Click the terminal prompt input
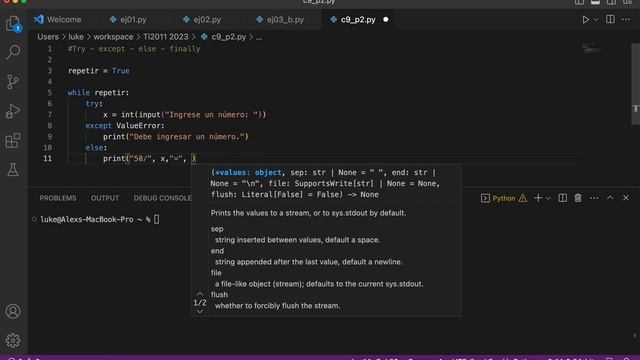The width and height of the screenshot is (640, 360). pyautogui.click(x=157, y=220)
